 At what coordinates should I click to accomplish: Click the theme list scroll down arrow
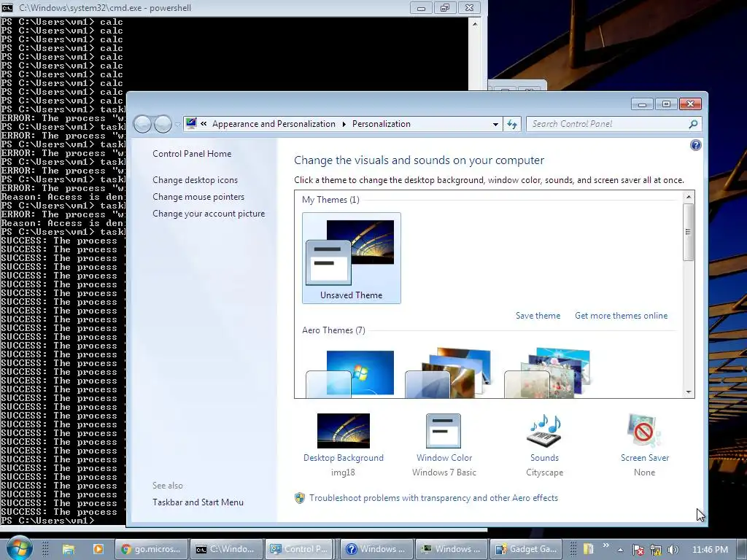click(689, 392)
